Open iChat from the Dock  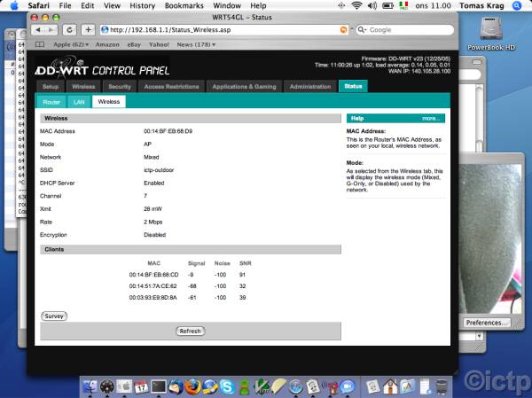tap(347, 386)
